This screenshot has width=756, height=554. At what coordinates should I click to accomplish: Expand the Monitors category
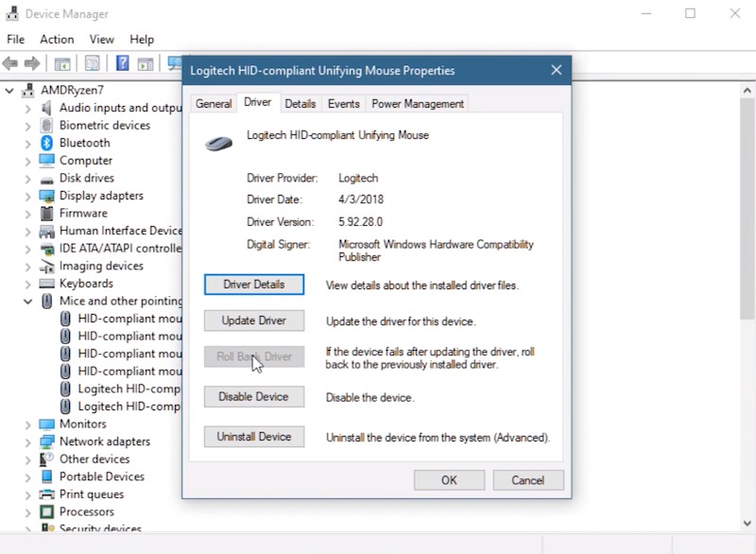[28, 424]
